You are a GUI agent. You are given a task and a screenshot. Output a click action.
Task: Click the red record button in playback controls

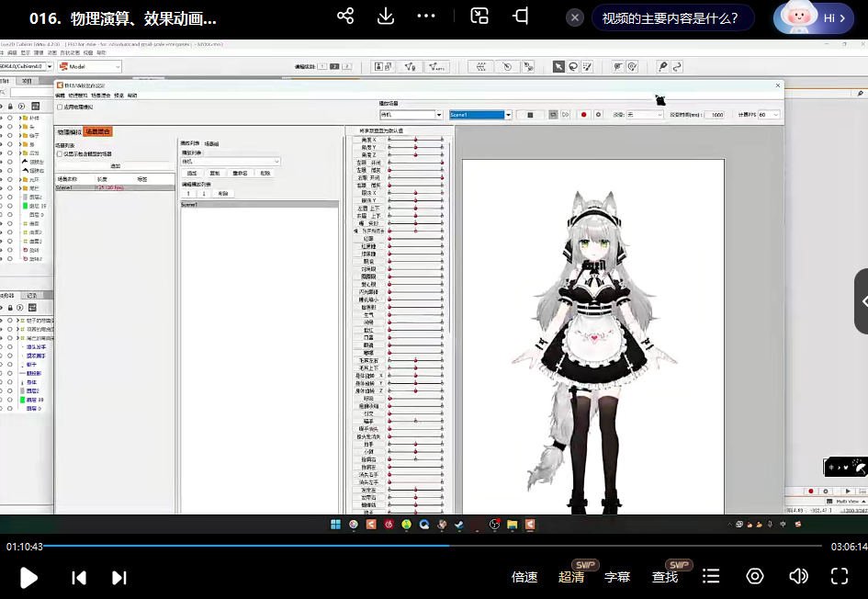(584, 114)
